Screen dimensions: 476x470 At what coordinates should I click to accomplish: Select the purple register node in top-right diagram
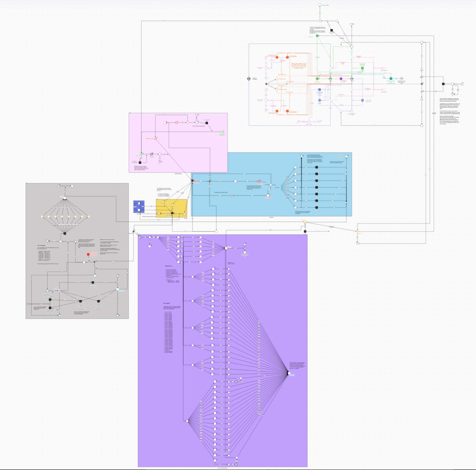(341, 79)
